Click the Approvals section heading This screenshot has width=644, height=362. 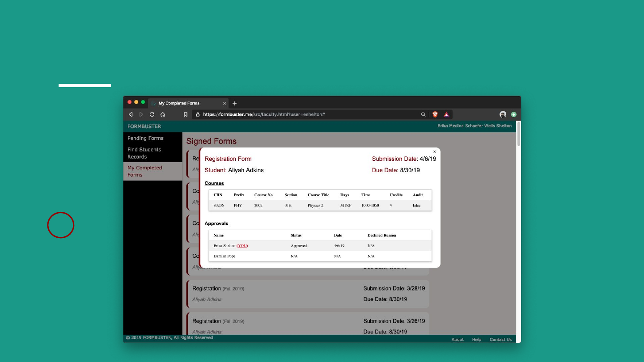click(216, 223)
